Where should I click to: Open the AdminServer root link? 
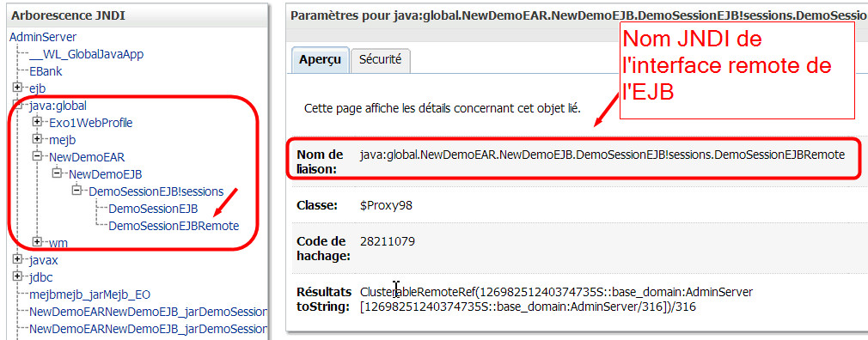(43, 37)
